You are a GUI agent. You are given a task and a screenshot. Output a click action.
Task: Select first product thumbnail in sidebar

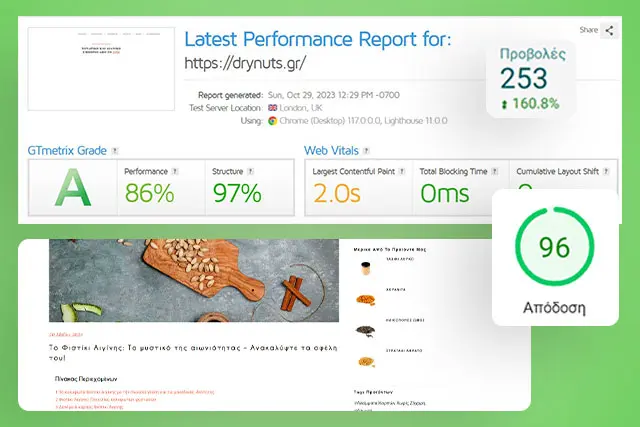point(365,269)
